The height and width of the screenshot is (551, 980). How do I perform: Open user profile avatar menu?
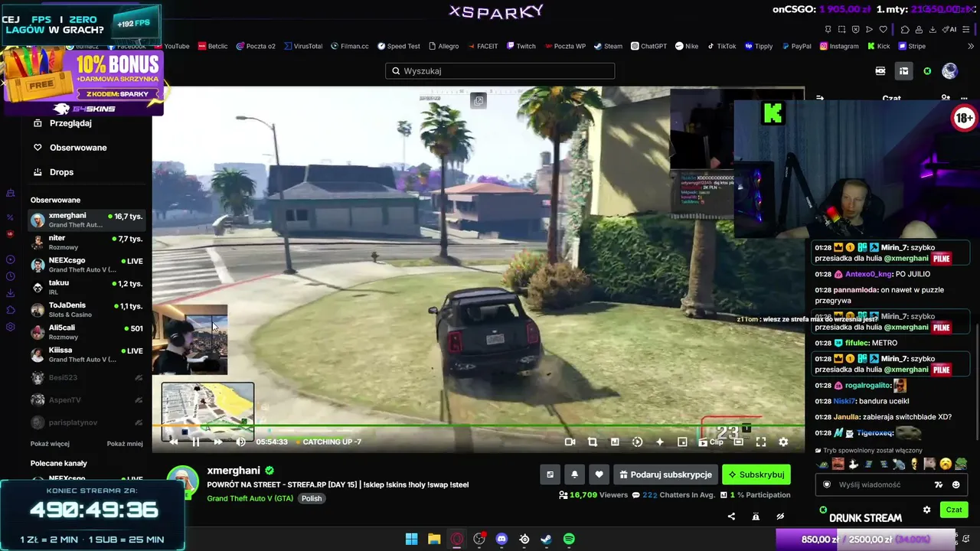pos(950,71)
